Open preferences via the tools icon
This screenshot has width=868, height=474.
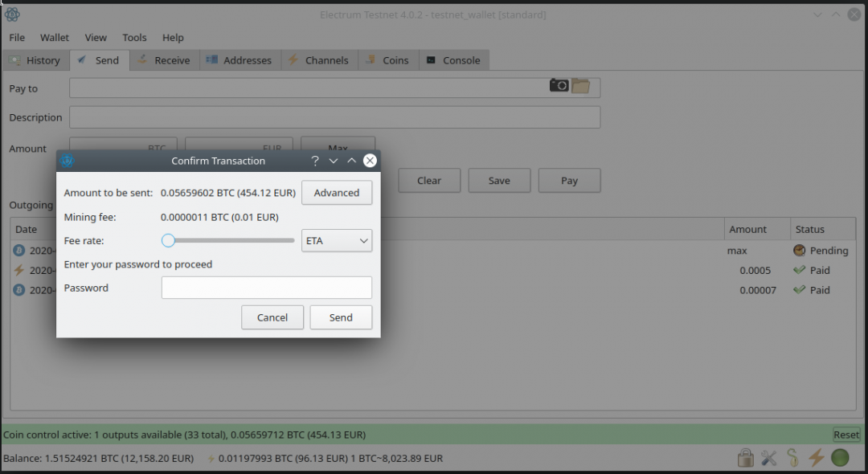(768, 457)
